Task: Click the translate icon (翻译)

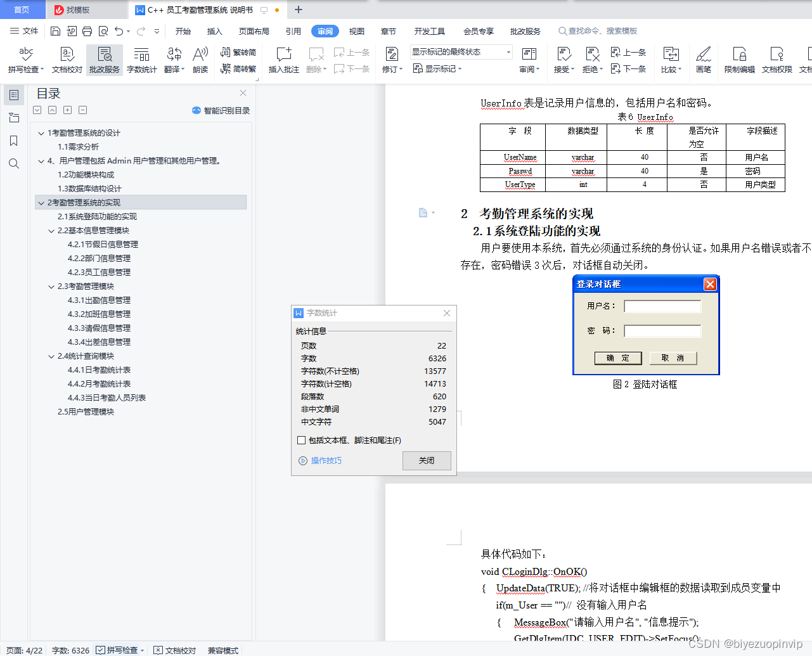Action: (174, 55)
